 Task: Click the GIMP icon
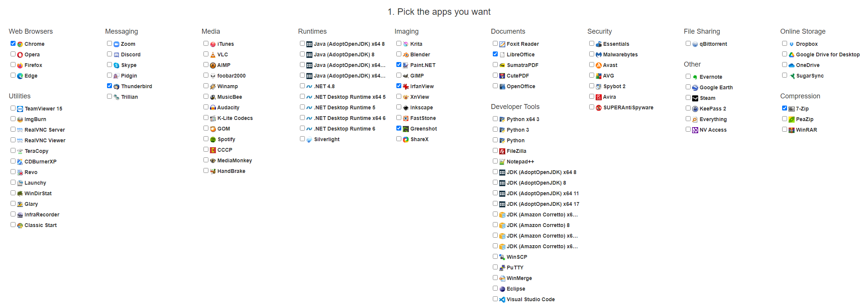pyautogui.click(x=406, y=76)
